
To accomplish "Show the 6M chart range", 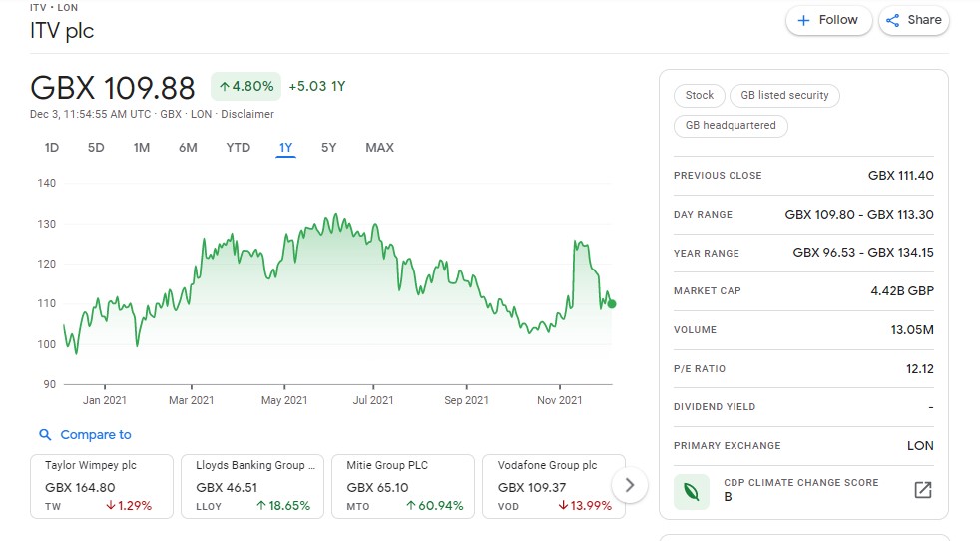I will 188,148.
